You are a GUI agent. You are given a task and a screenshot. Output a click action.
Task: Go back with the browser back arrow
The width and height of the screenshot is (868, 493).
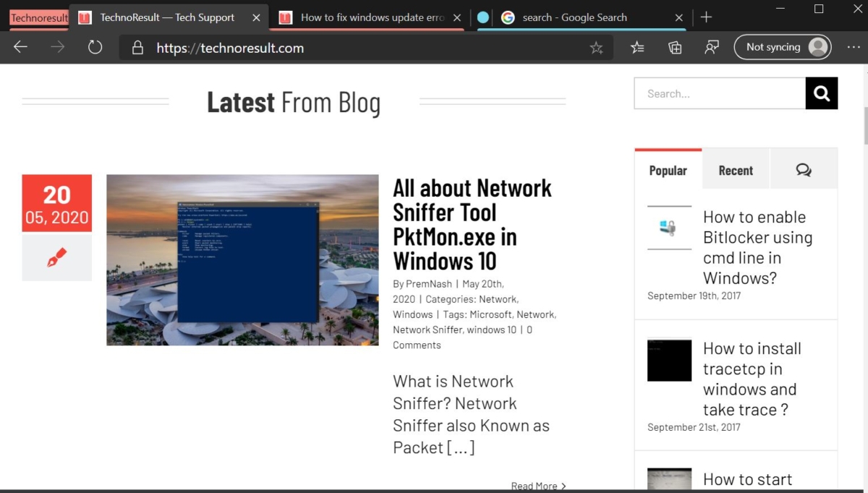[20, 48]
